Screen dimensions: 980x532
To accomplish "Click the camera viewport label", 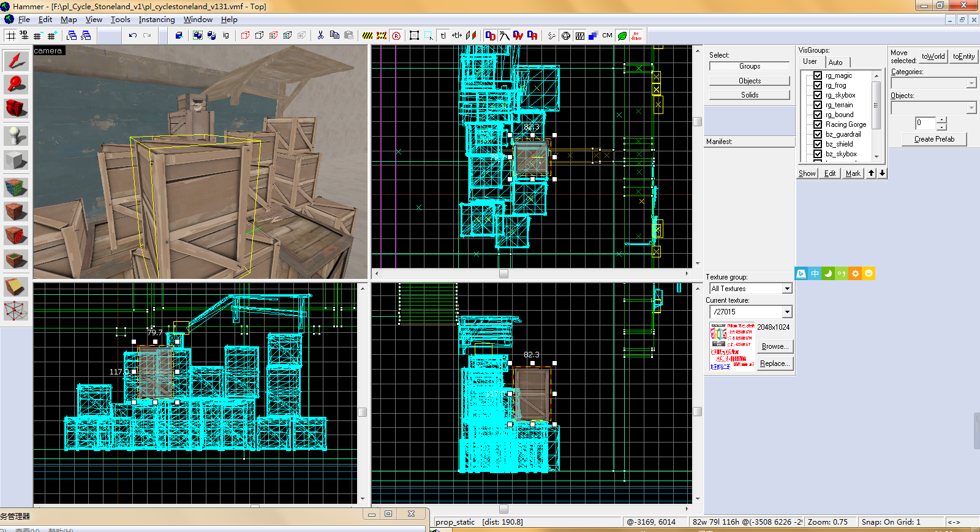I will coord(48,51).
